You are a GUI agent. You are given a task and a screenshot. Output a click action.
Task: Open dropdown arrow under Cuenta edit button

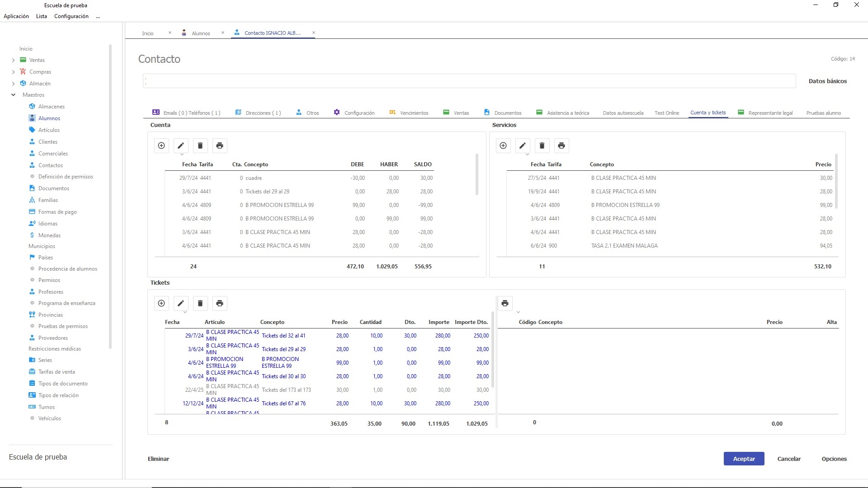(x=182, y=155)
